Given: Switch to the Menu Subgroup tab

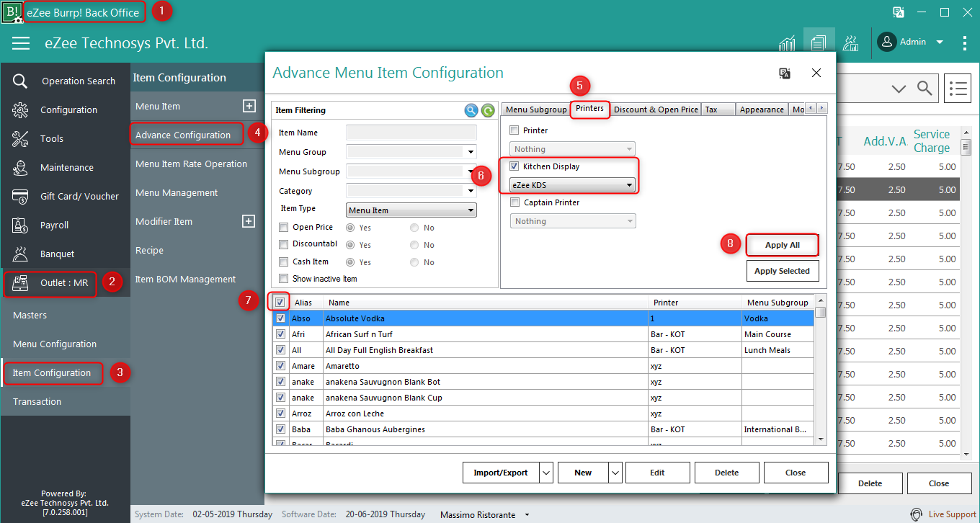Looking at the screenshot, I should (x=535, y=109).
